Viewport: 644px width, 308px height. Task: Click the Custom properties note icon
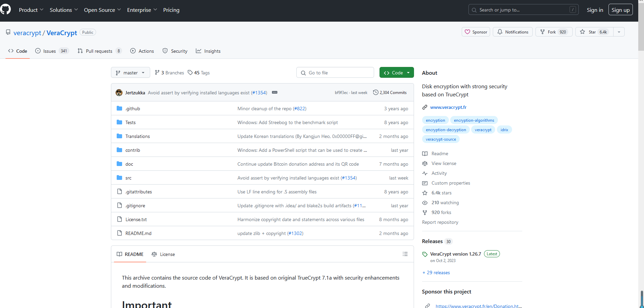(425, 183)
